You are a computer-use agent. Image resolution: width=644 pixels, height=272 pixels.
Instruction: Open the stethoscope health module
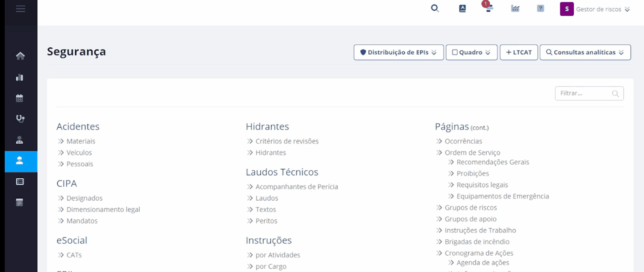pyautogui.click(x=20, y=119)
